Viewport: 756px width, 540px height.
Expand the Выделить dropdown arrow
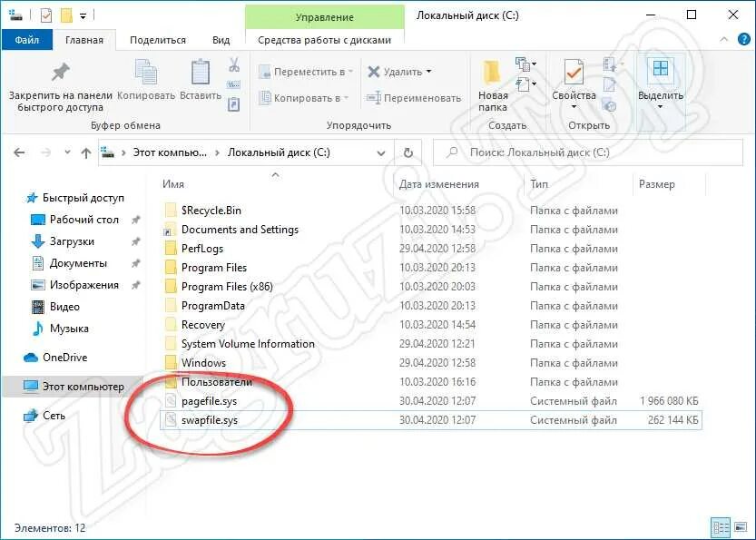(661, 107)
